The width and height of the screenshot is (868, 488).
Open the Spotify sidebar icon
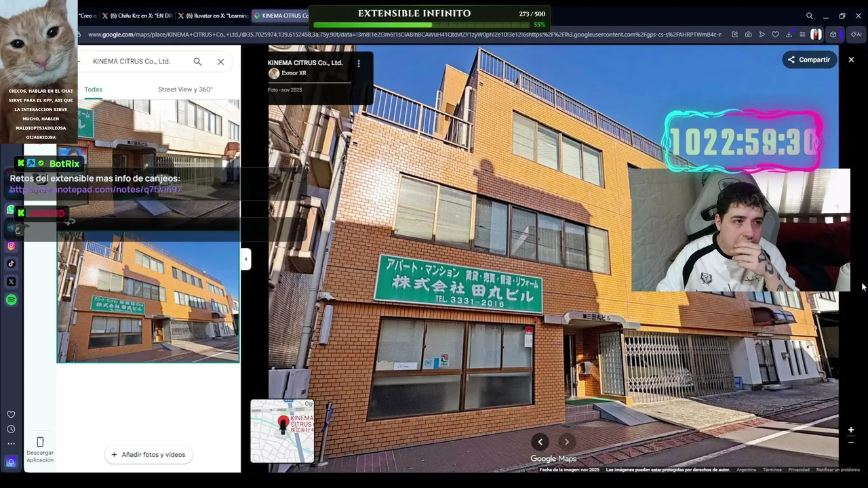(x=11, y=300)
